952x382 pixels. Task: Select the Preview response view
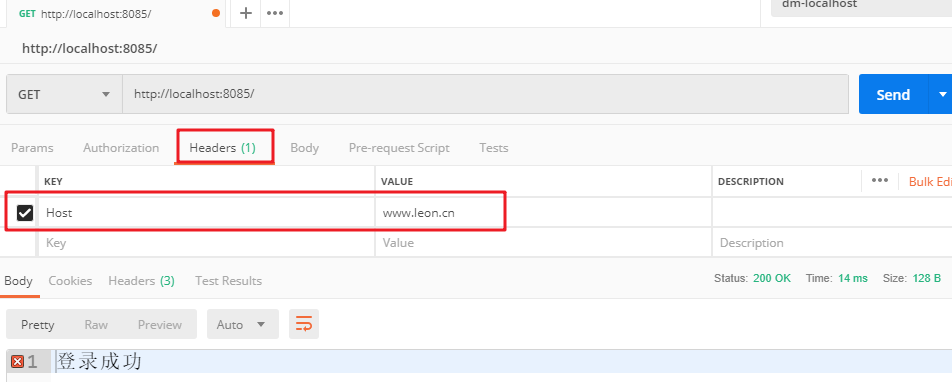pos(160,324)
